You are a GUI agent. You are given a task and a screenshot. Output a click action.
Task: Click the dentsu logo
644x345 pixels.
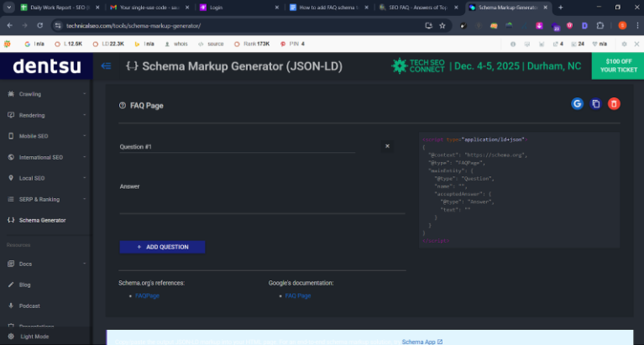pos(46,65)
